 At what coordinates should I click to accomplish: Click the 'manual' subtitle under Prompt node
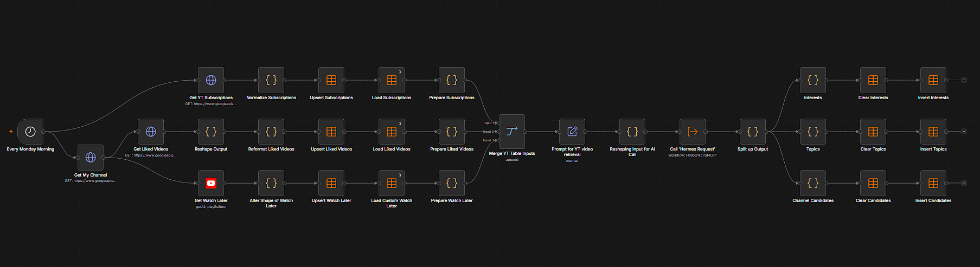click(572, 161)
